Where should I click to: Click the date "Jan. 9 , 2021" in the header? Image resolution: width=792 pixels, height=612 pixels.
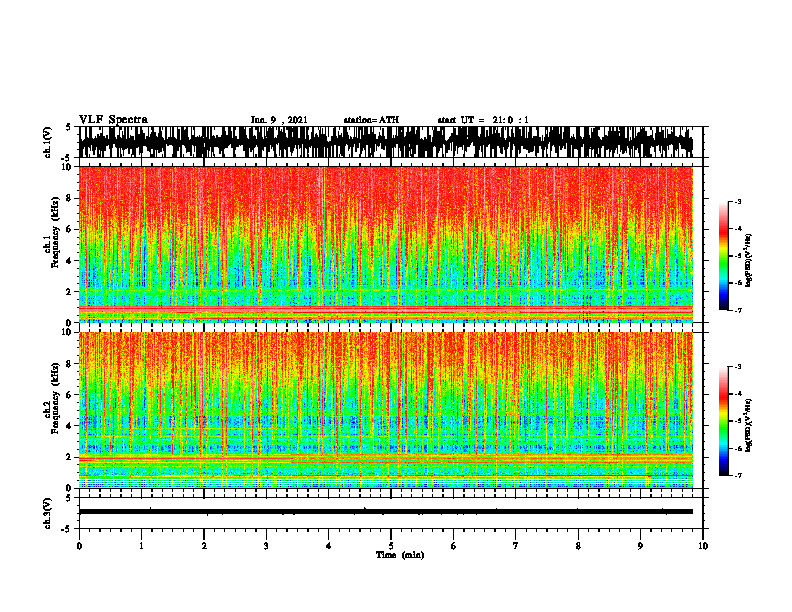point(279,120)
